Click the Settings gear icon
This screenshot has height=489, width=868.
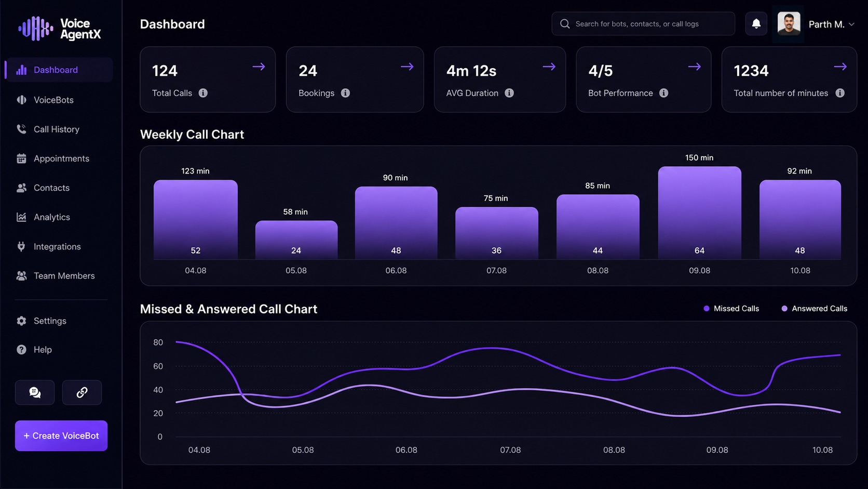21,321
